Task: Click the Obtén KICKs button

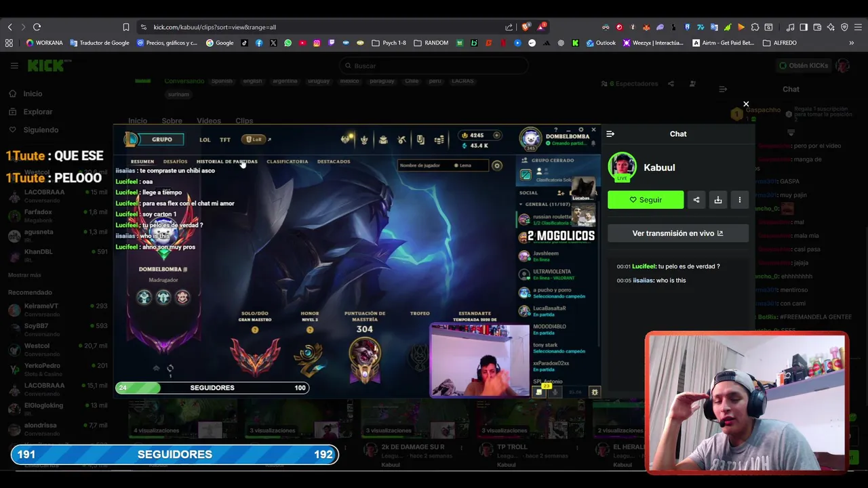Action: click(x=804, y=66)
